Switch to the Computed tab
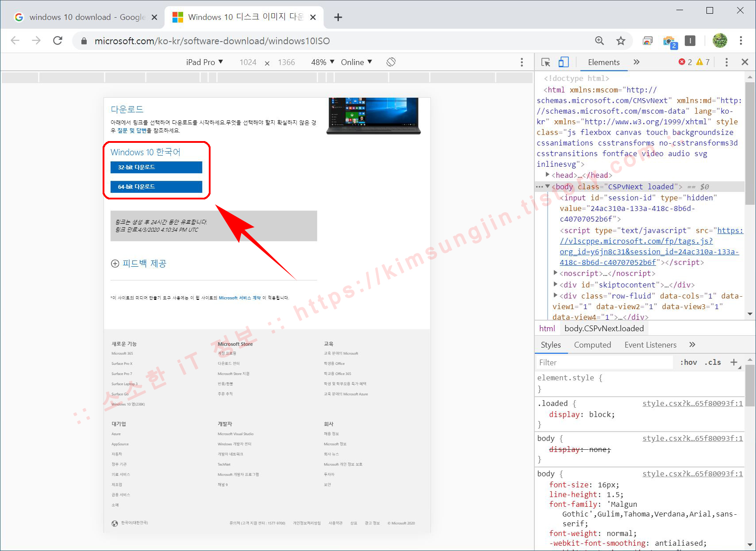The image size is (756, 551). (x=592, y=344)
